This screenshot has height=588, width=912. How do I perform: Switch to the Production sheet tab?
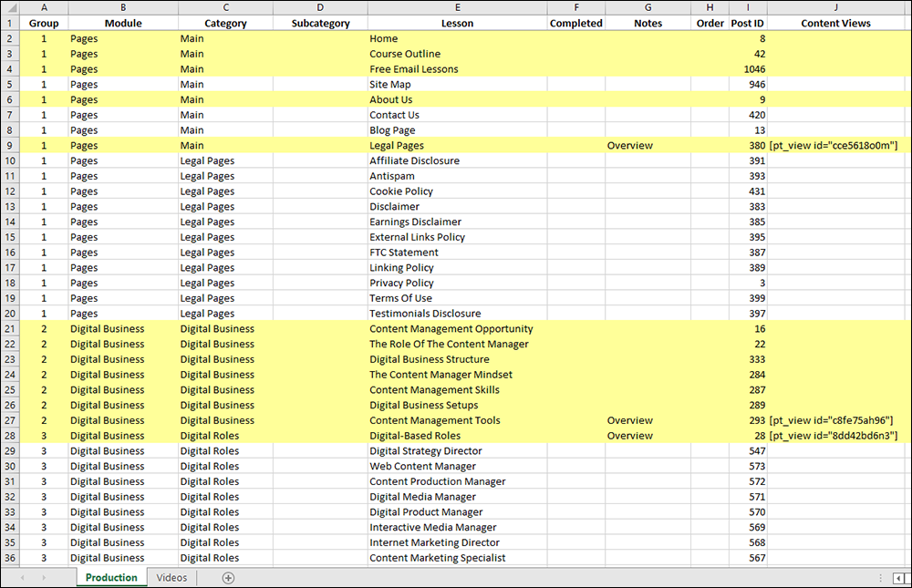click(111, 578)
